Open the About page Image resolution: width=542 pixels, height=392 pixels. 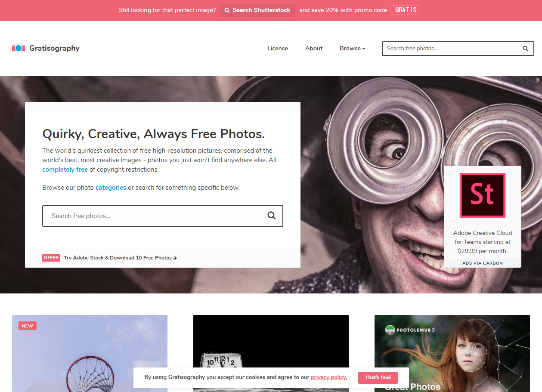click(x=314, y=48)
